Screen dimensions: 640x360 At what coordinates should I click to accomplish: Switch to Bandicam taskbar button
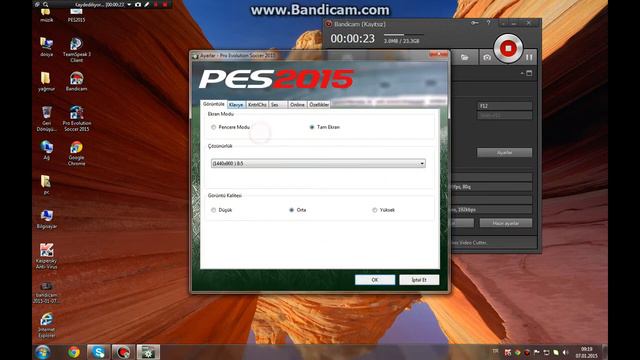click(x=123, y=352)
